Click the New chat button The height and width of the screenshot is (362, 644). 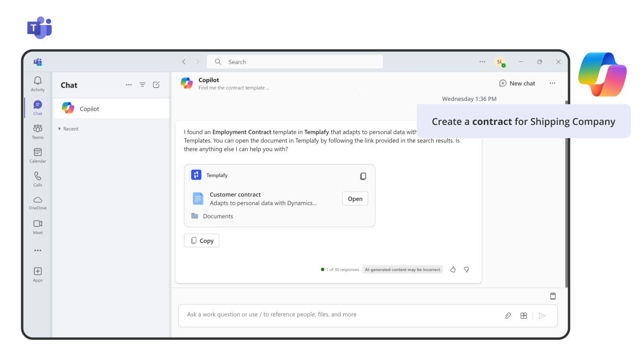(517, 83)
